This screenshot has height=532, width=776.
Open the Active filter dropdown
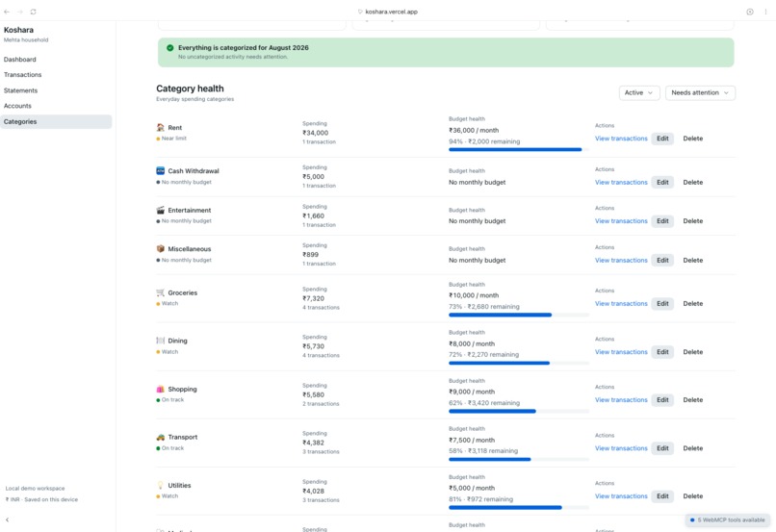pos(639,93)
